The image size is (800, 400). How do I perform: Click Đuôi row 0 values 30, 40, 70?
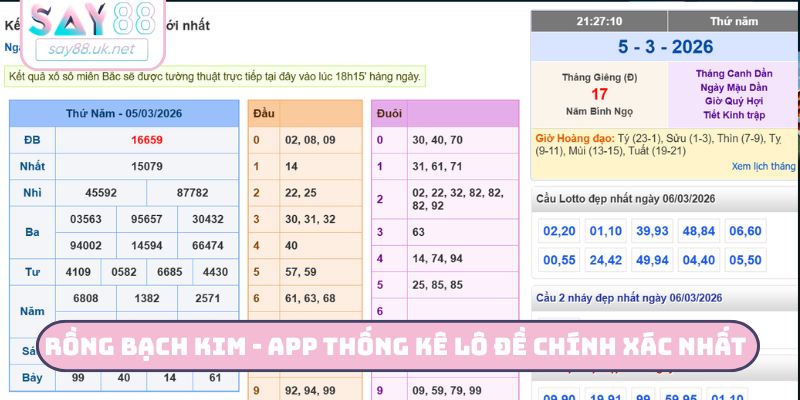437,140
